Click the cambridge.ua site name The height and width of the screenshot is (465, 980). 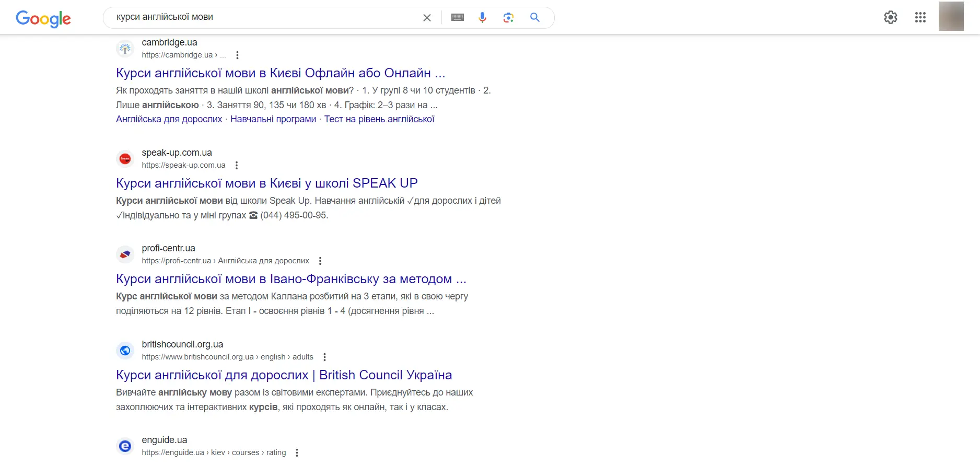(x=169, y=42)
